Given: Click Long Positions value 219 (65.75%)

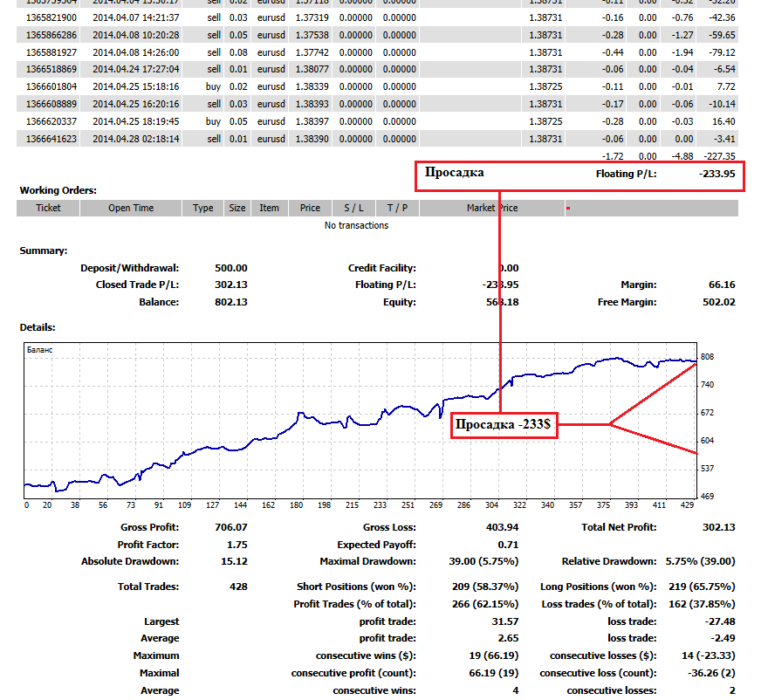Looking at the screenshot, I should (702, 587).
